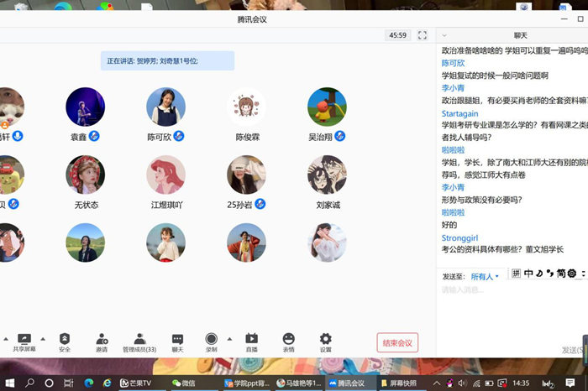Click the muted mic icon beside 吴治翔
Viewport: 588px width, 391px height.
click(339, 136)
